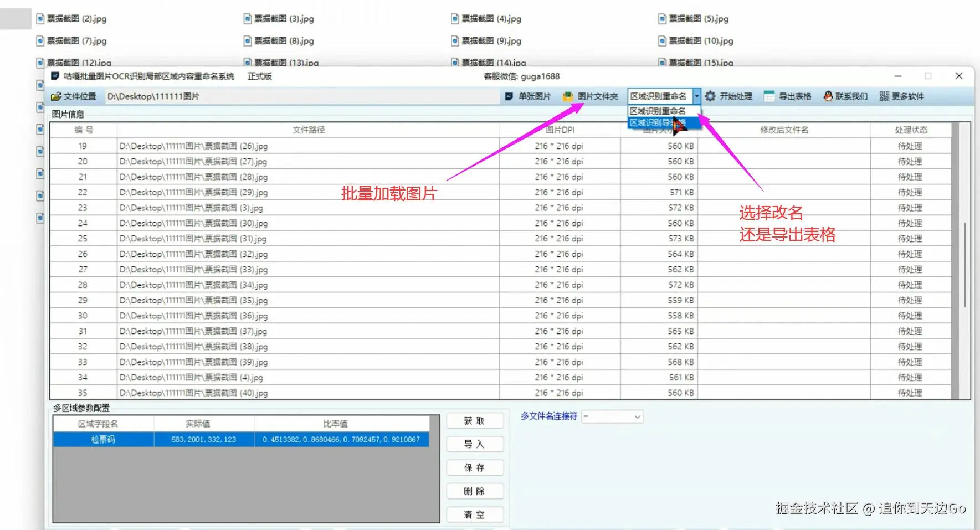Click row number 29 cell
Image resolution: width=980 pixels, height=530 pixels.
tap(83, 300)
